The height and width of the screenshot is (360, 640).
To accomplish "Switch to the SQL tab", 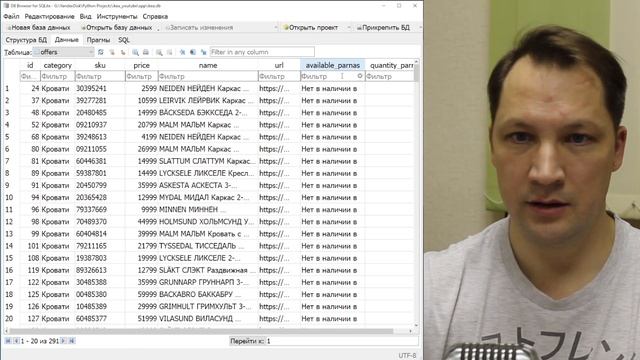I will (124, 40).
